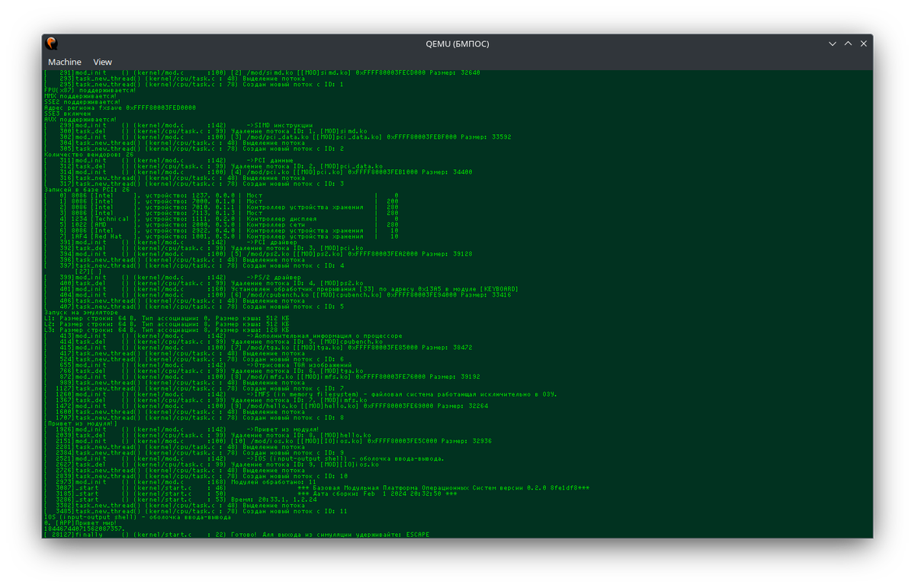Click the "/mod/hello.ko" module load line

266,406
